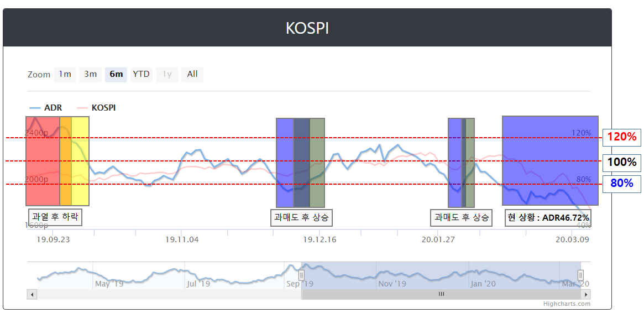
Task: Click the horizontal scrollbar thumb
Action: [442, 294]
